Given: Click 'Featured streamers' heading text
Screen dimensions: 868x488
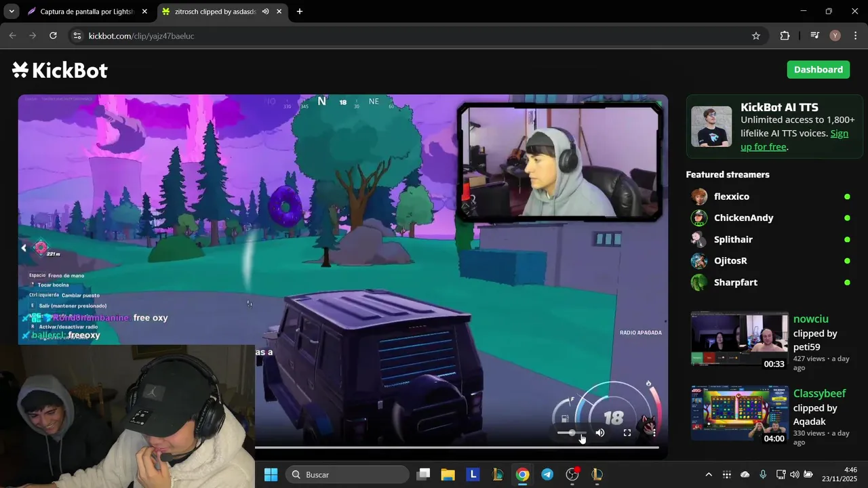Looking at the screenshot, I should [728, 174].
